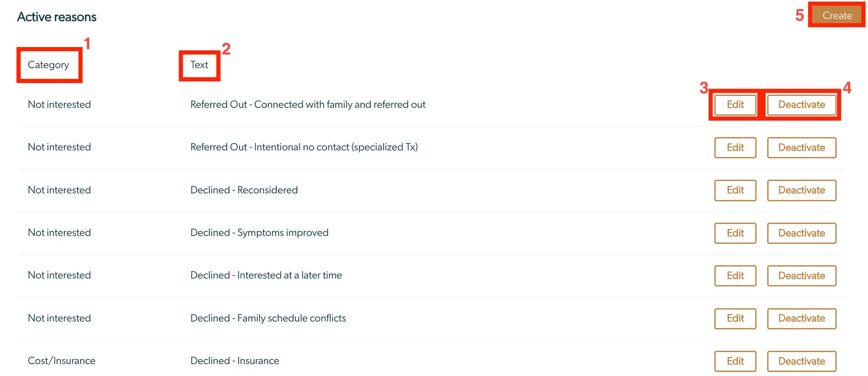The height and width of the screenshot is (376, 868).
Task: Click the Create button
Action: pyautogui.click(x=836, y=15)
